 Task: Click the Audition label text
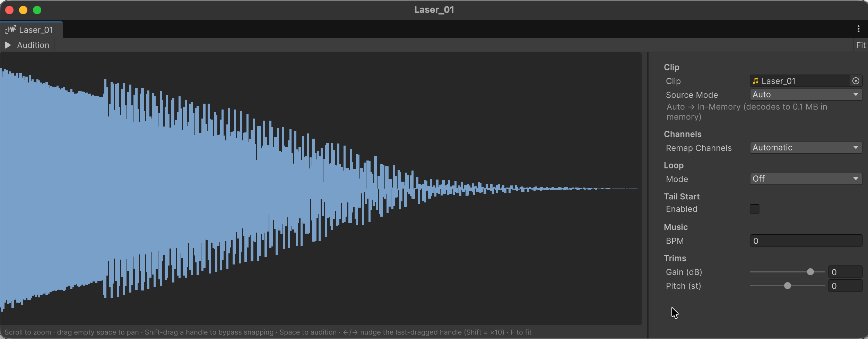(33, 45)
